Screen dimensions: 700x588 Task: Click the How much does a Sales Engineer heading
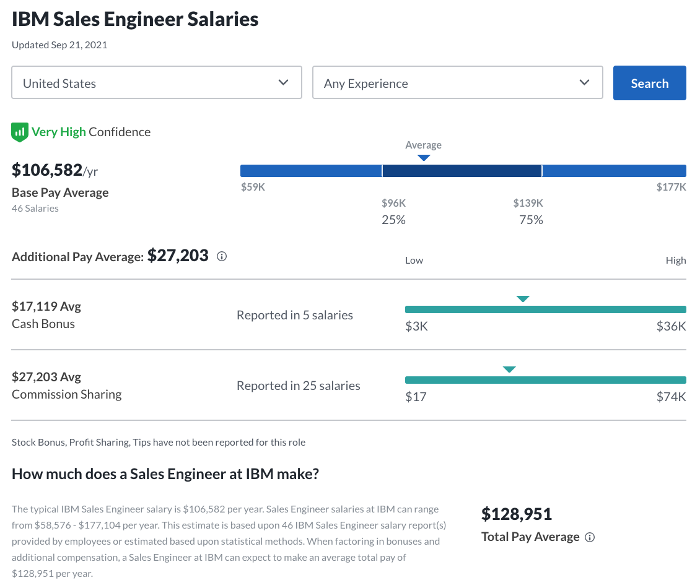click(165, 473)
